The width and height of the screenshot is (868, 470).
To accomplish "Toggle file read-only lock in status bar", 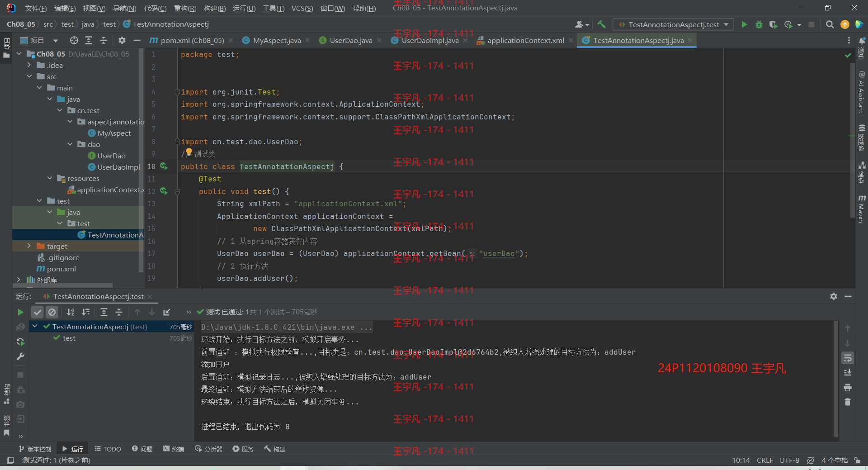I will click(x=857, y=461).
